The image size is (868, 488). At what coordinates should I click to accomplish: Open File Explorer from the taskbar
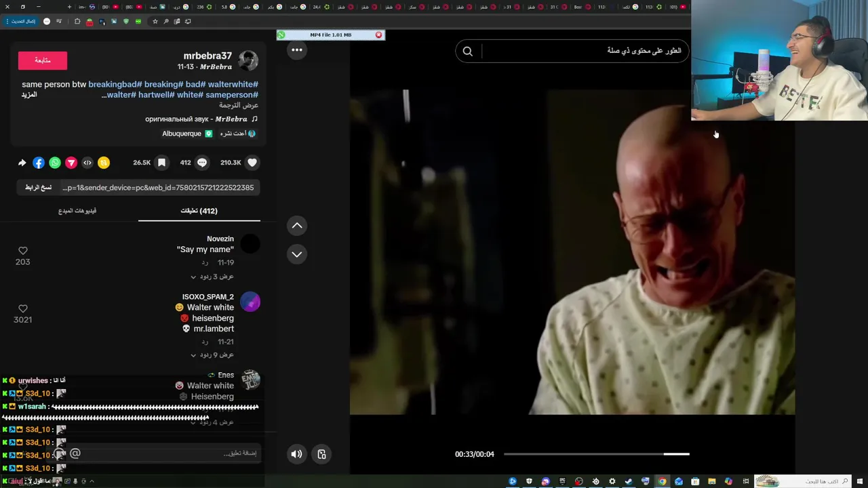click(x=712, y=481)
